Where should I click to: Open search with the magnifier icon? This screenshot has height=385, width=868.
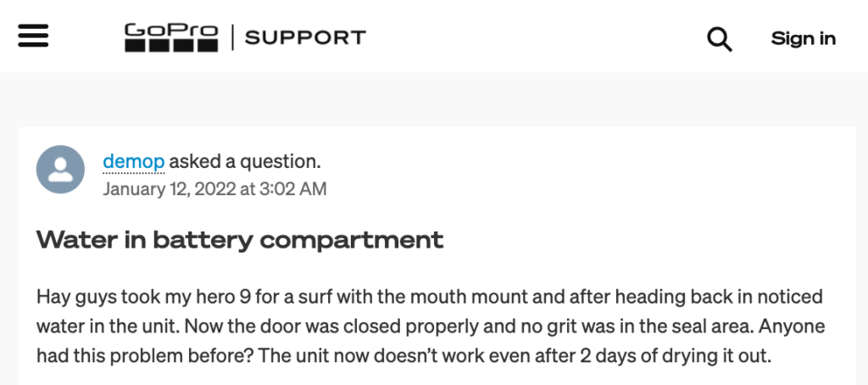point(720,38)
